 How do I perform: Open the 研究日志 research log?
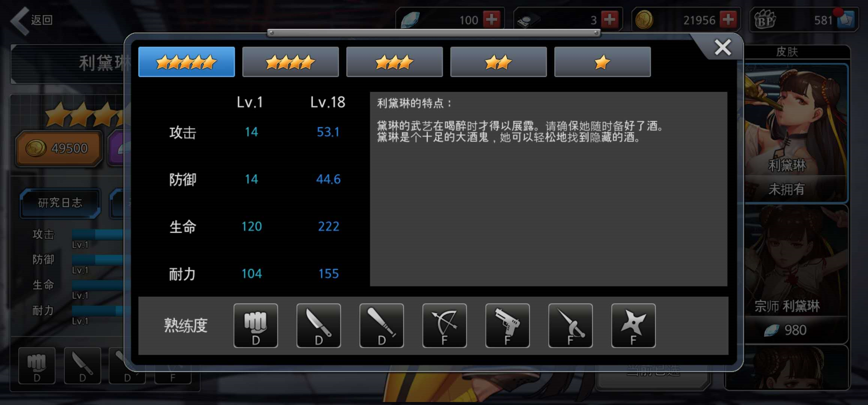point(60,203)
